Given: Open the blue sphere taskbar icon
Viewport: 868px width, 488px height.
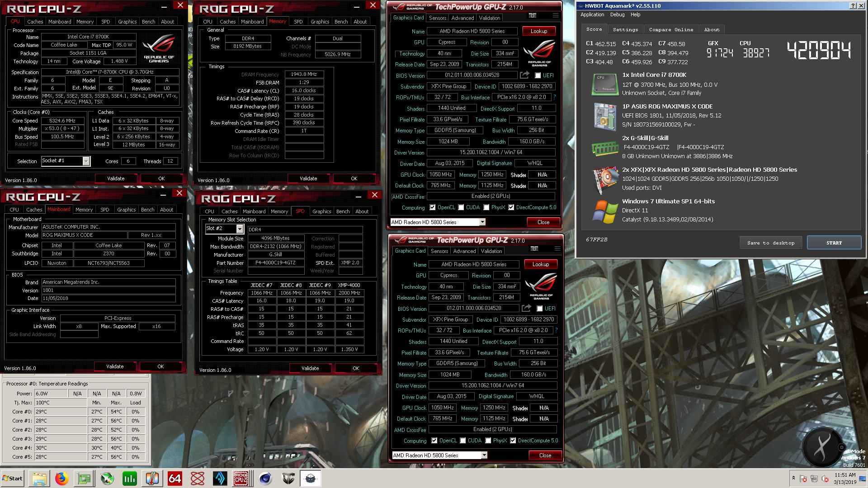Looking at the screenshot, I should pos(265,479).
